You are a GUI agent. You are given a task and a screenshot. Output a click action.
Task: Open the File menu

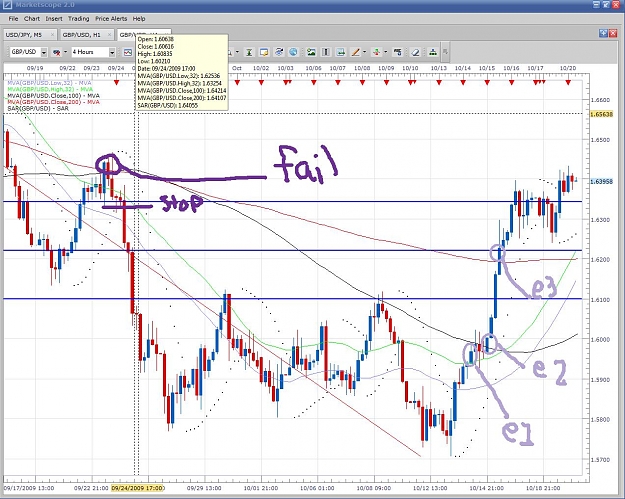click(x=13, y=19)
